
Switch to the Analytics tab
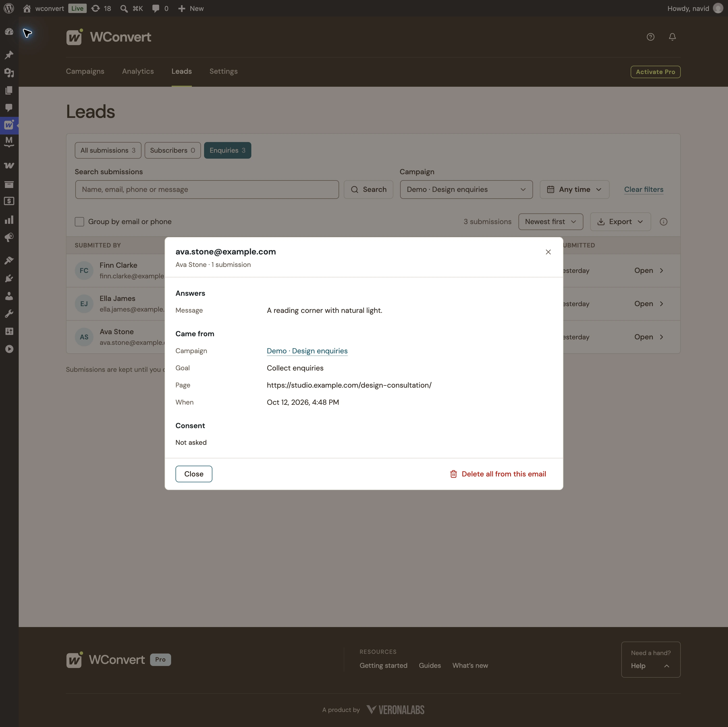138,71
